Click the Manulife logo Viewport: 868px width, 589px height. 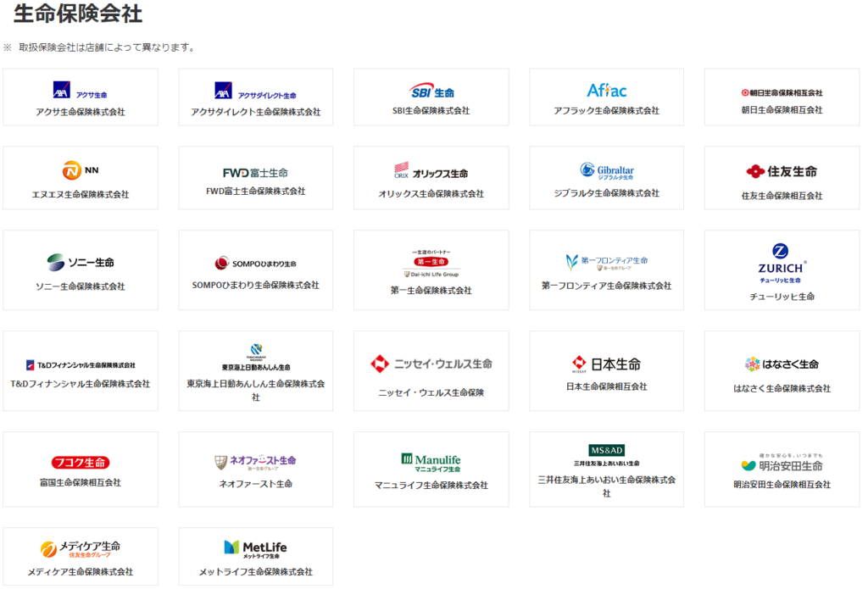click(431, 462)
